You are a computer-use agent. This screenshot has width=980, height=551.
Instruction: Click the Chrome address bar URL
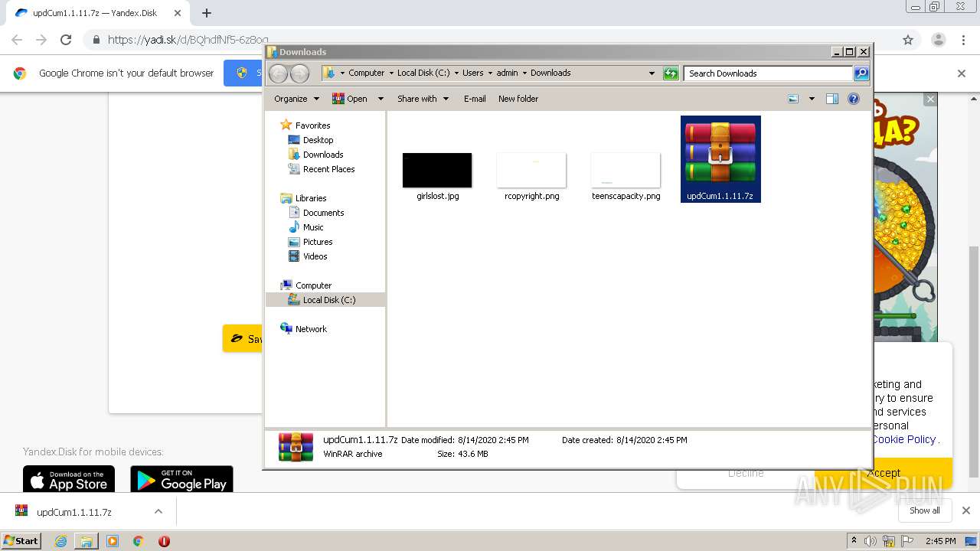[x=188, y=40]
